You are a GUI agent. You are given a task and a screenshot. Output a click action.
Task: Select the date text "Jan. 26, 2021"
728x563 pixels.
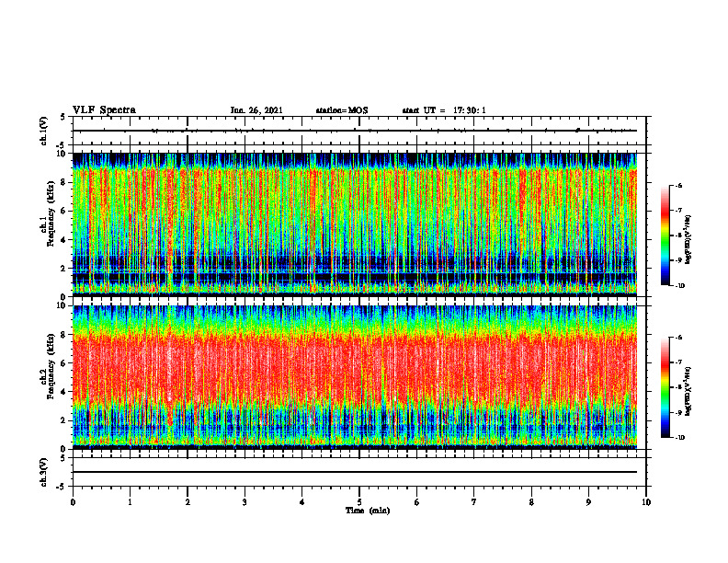click(x=256, y=110)
